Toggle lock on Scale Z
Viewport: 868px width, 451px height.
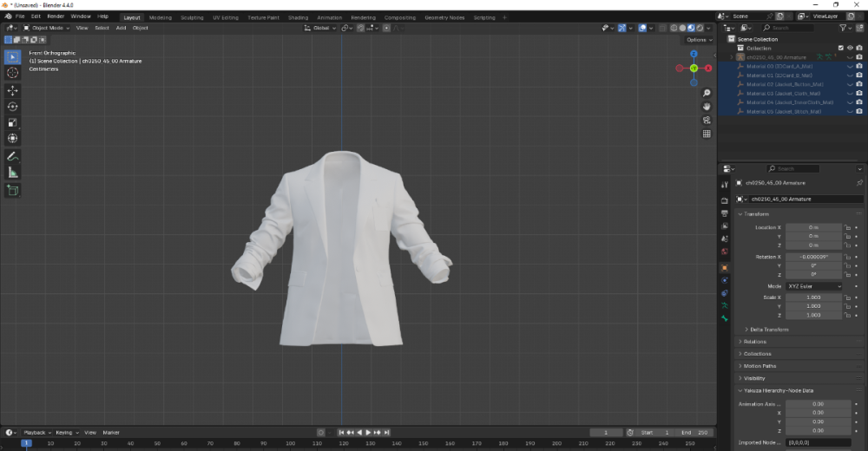click(847, 315)
